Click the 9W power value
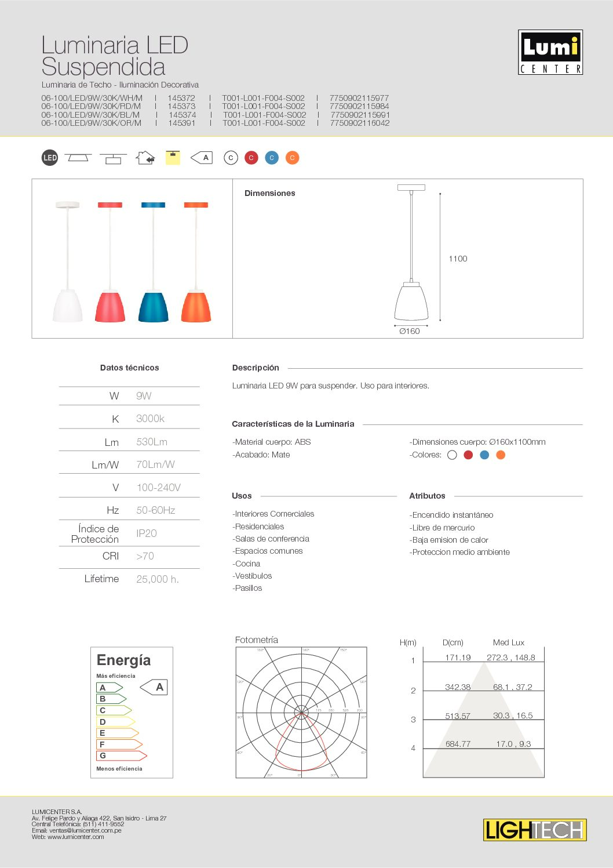 [x=144, y=396]
